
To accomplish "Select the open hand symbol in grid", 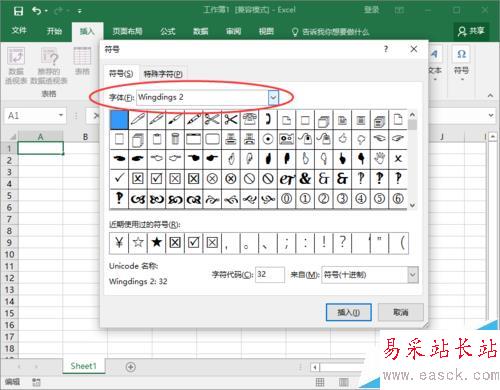I will pyautogui.click(x=379, y=159).
